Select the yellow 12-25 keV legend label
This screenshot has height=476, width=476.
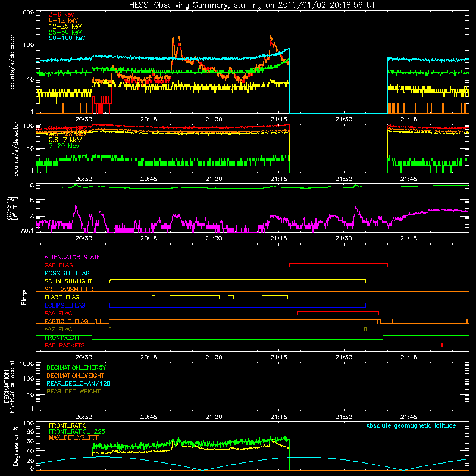[65, 26]
